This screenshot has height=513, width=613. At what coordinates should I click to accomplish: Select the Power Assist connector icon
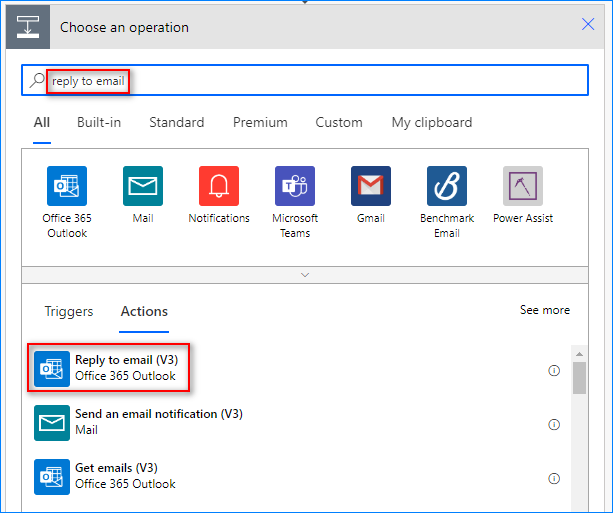pyautogui.click(x=523, y=186)
